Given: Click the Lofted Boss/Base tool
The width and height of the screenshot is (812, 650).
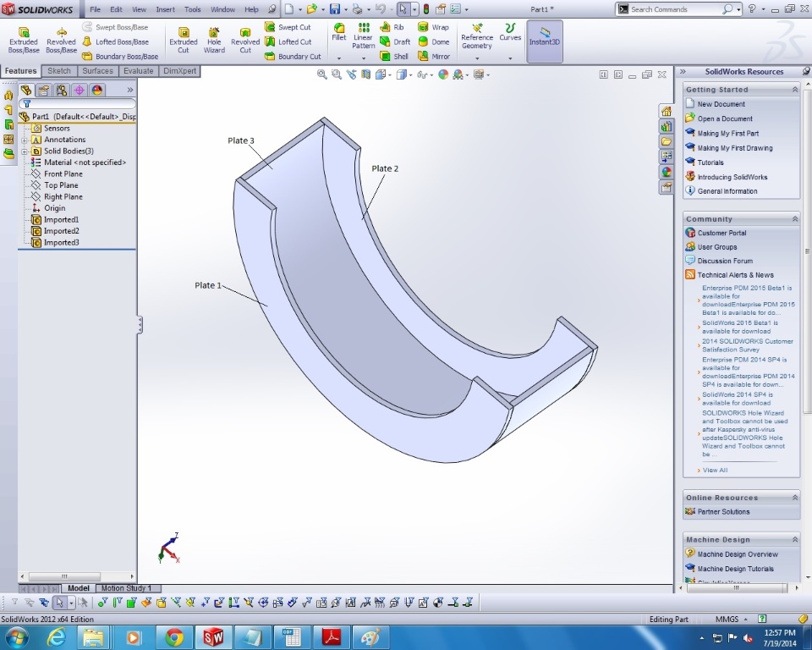Looking at the screenshot, I should (116, 41).
